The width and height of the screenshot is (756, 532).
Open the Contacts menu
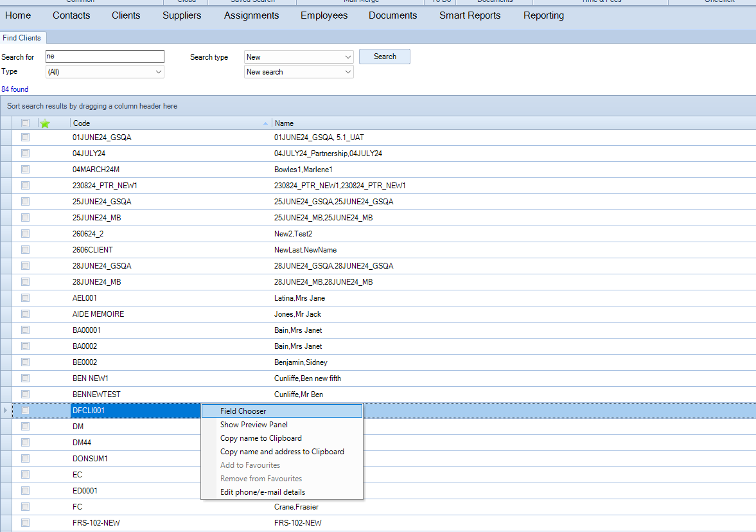[x=71, y=15]
